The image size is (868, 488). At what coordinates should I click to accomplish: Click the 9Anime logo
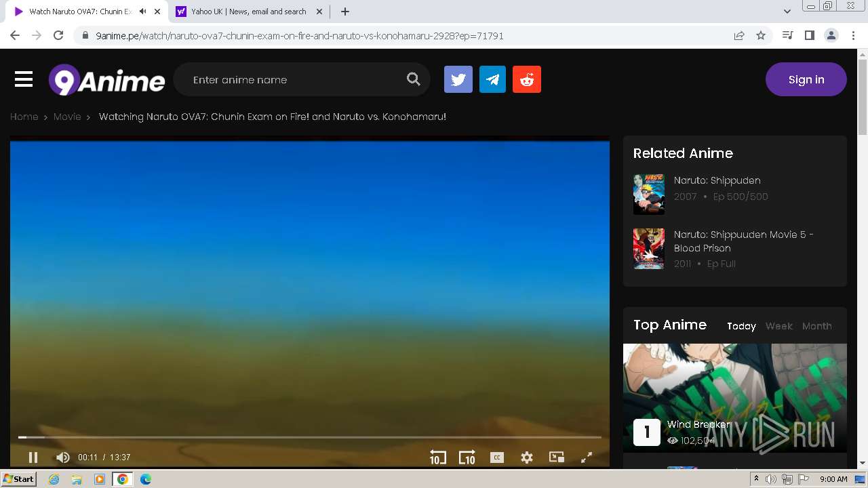(x=106, y=80)
